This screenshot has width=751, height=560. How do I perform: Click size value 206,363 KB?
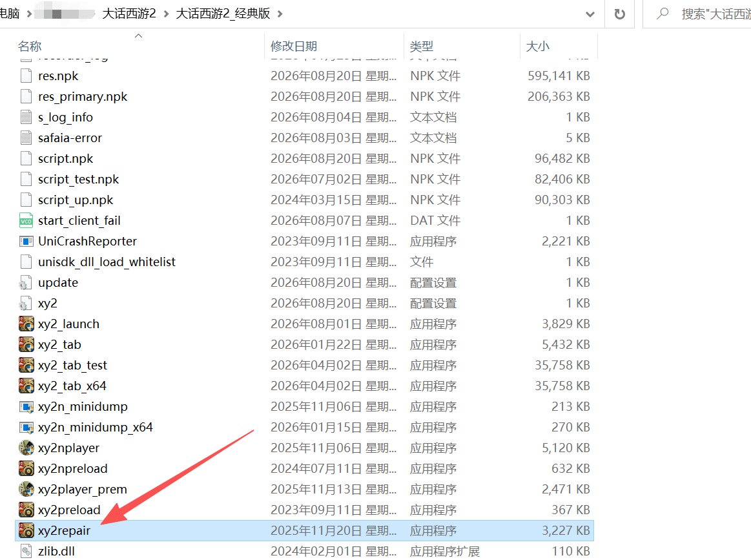(x=559, y=96)
